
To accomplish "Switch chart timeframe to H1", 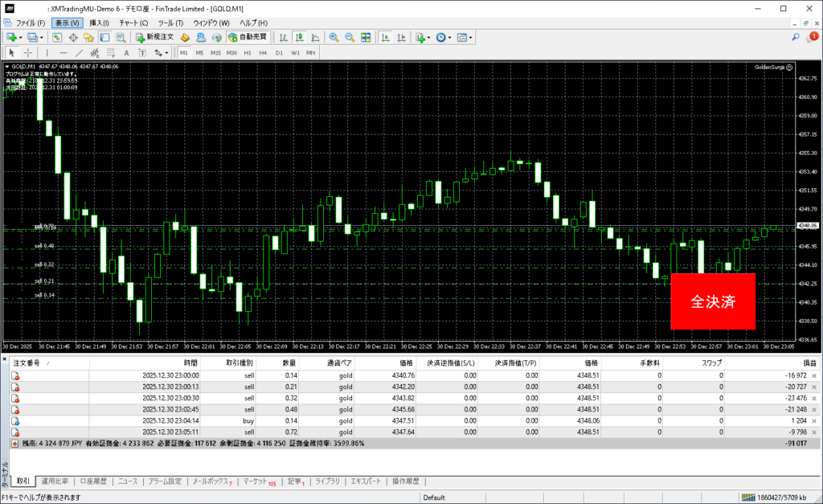I will point(248,53).
